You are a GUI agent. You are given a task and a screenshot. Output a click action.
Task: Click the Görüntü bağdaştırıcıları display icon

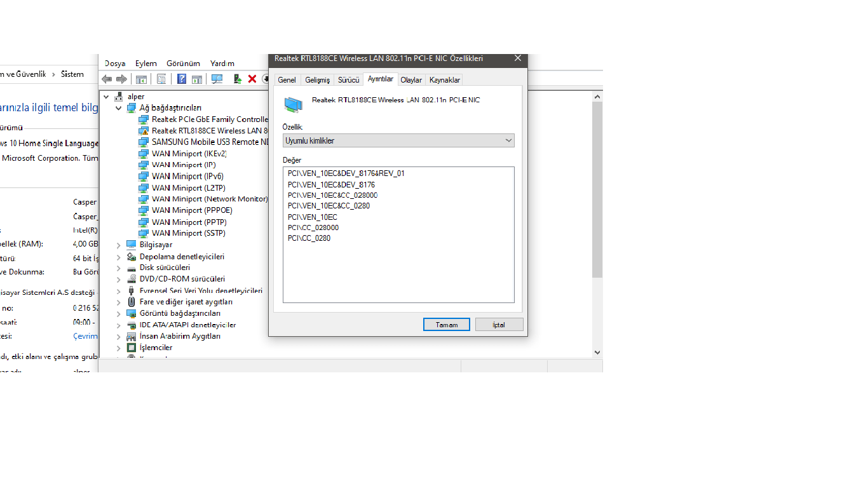click(x=132, y=313)
